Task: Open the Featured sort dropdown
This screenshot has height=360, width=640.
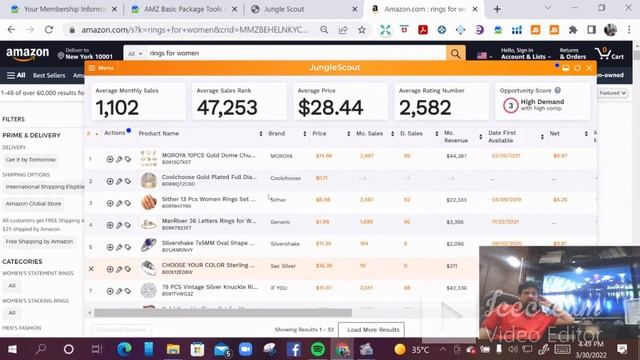Action: tap(612, 93)
